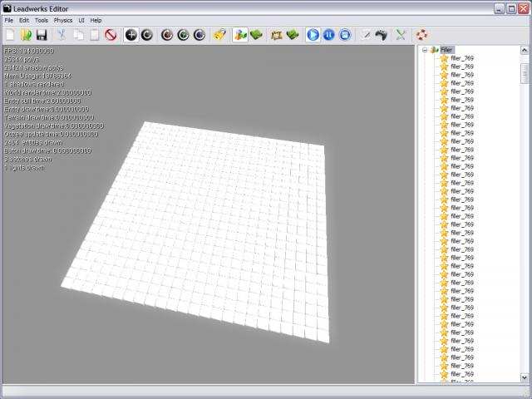Click the New document toolbar icon

(10, 35)
